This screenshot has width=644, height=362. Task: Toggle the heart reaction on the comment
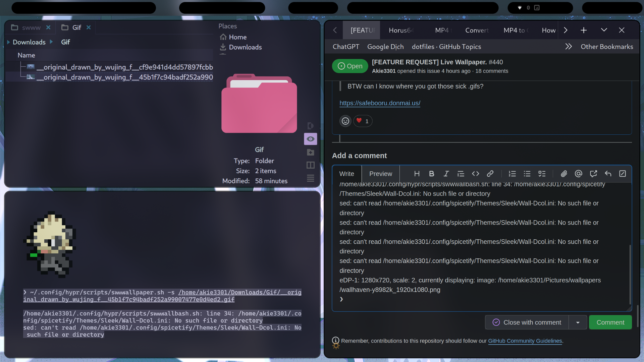coord(363,121)
